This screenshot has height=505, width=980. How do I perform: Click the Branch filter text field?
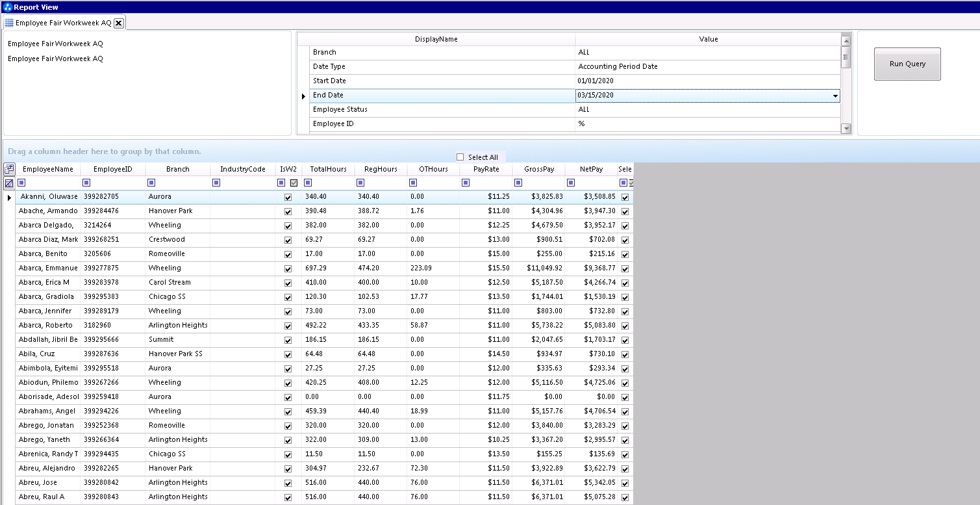pyautogui.click(x=183, y=183)
